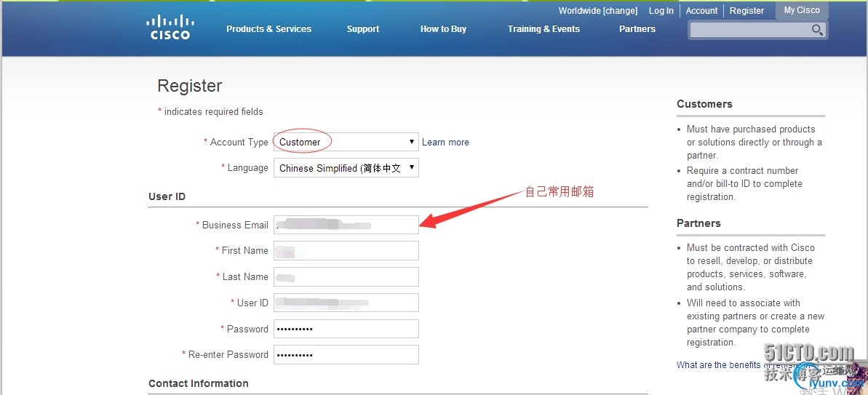
Task: Focus the site search box
Action: click(750, 30)
